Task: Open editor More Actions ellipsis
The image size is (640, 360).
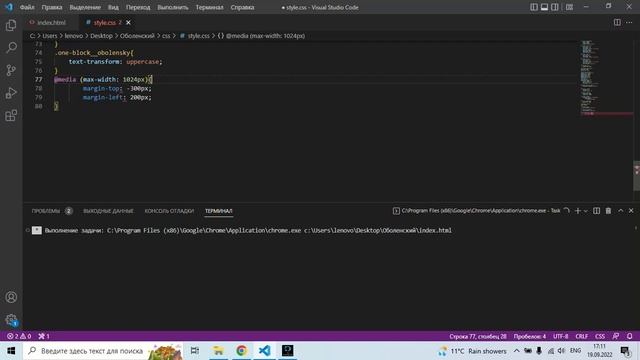Action: [x=629, y=22]
